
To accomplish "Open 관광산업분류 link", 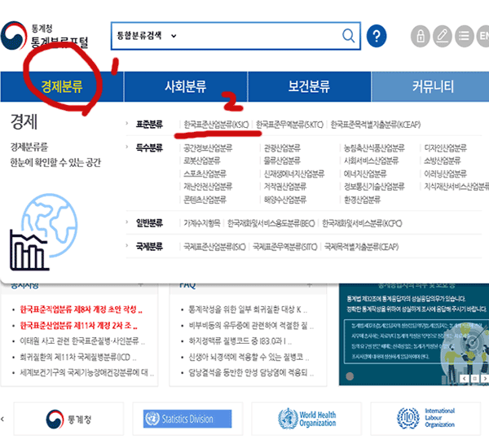I will (x=282, y=147).
